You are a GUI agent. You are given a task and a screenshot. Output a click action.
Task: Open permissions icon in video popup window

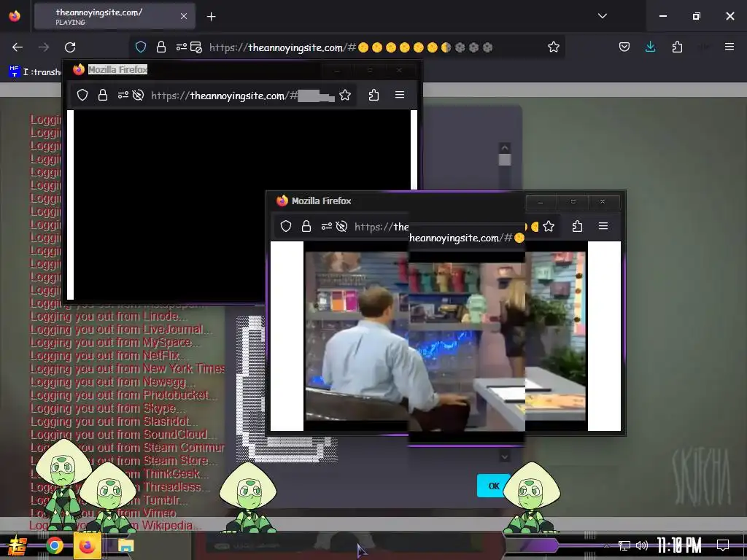[326, 226]
